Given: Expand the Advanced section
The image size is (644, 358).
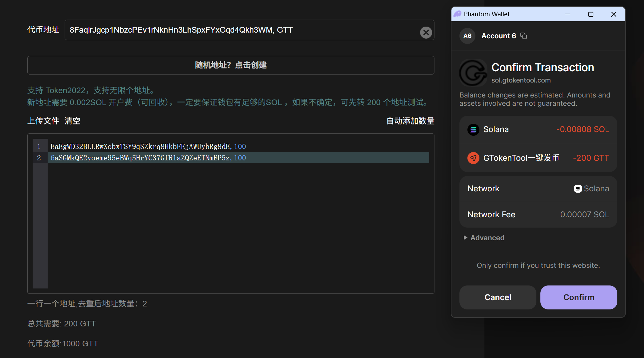Looking at the screenshot, I should click(484, 238).
